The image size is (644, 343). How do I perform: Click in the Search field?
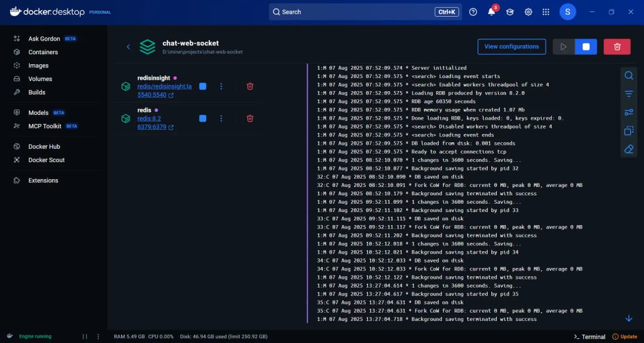click(365, 12)
